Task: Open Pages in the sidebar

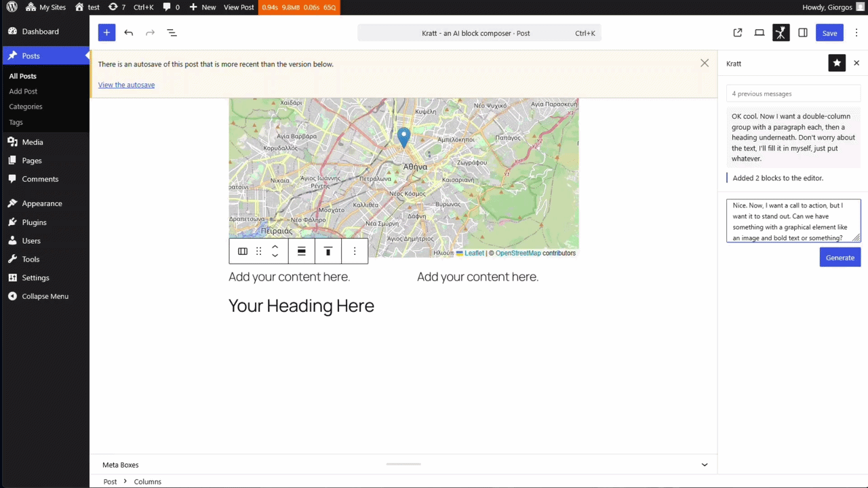Action: click(x=45, y=161)
